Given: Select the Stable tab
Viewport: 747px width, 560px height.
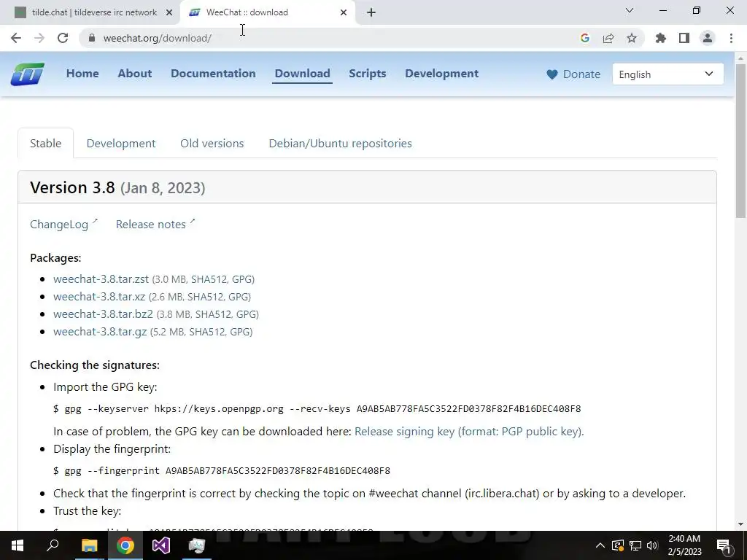Looking at the screenshot, I should coord(46,144).
